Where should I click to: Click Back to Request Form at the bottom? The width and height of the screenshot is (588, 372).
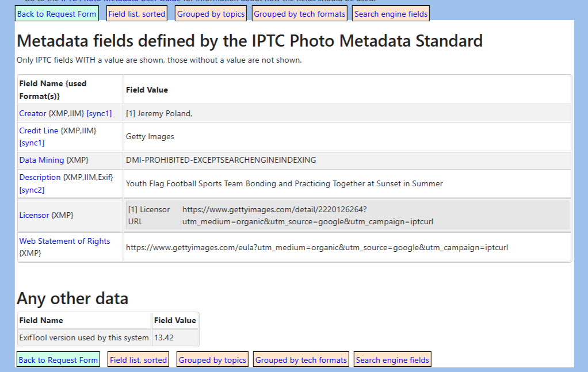pyautogui.click(x=57, y=359)
